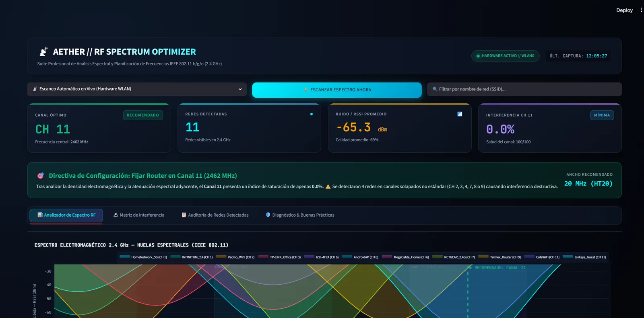Click the target icon beside Directiva de Configuración
The height and width of the screenshot is (318, 644).
click(x=41, y=176)
